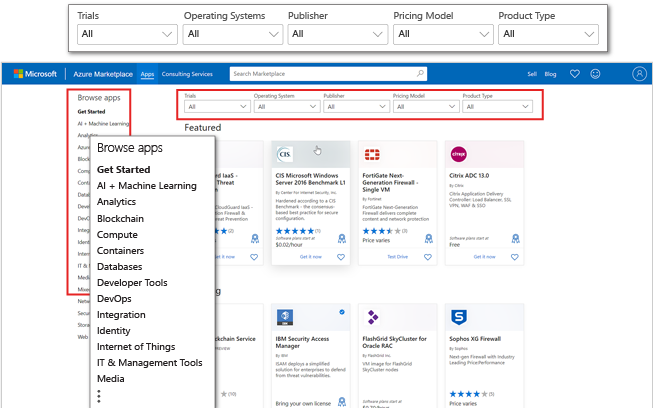653x408 pixels.
Task: Click the certified badge on FortiGate card
Action: point(429,239)
